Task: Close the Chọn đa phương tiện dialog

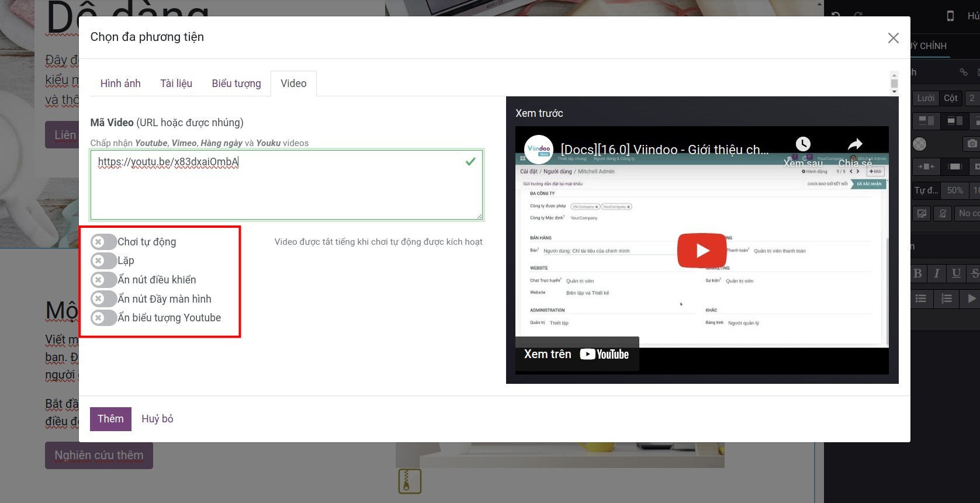Action: [893, 38]
